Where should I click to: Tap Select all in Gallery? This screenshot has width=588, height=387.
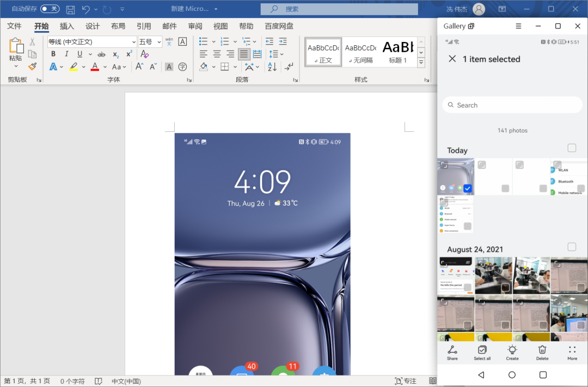482,353
